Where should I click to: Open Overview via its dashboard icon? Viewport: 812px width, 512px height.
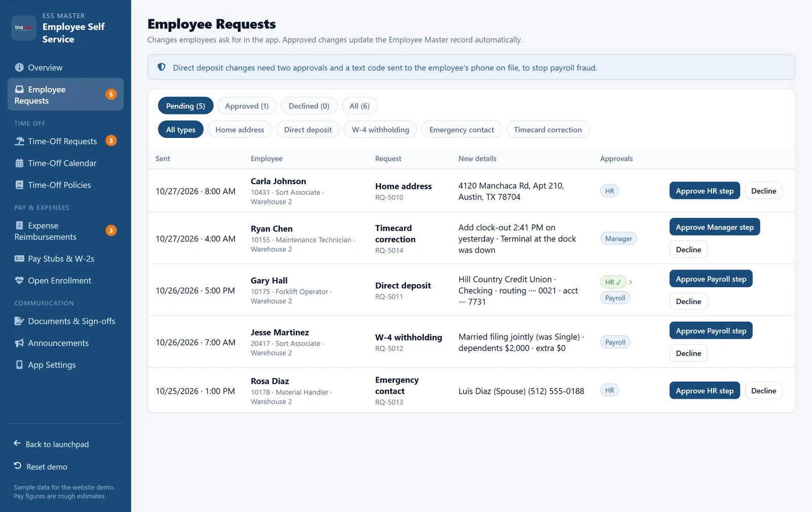pos(19,67)
